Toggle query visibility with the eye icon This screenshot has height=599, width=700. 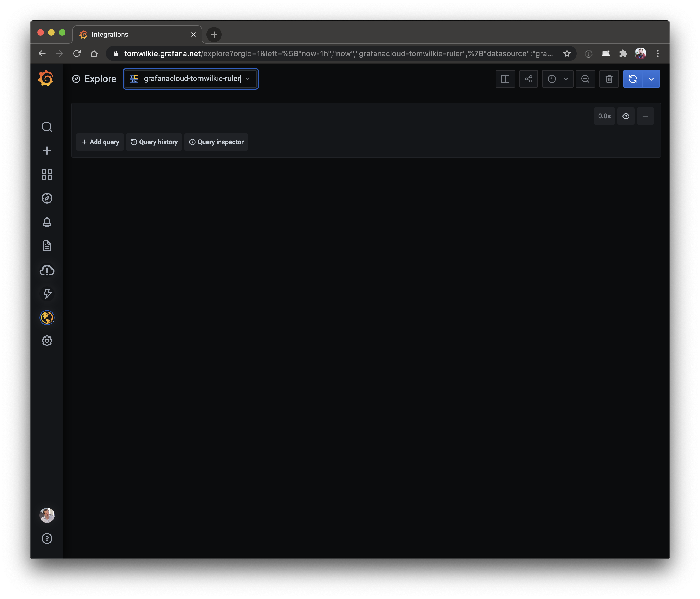(x=626, y=116)
